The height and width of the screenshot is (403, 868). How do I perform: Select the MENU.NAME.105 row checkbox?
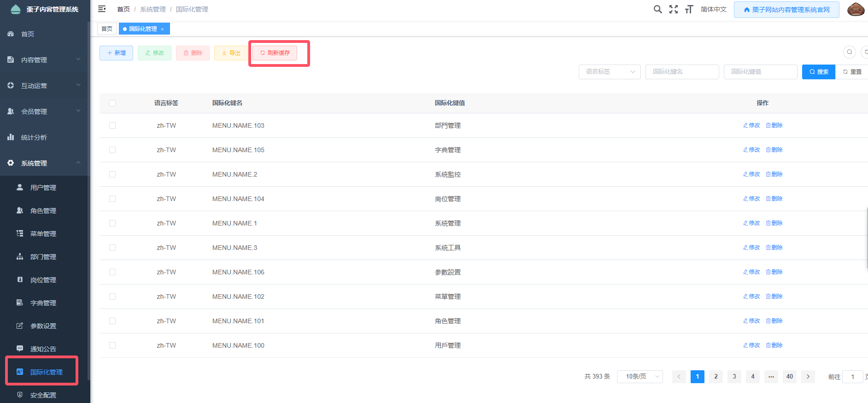(x=112, y=150)
